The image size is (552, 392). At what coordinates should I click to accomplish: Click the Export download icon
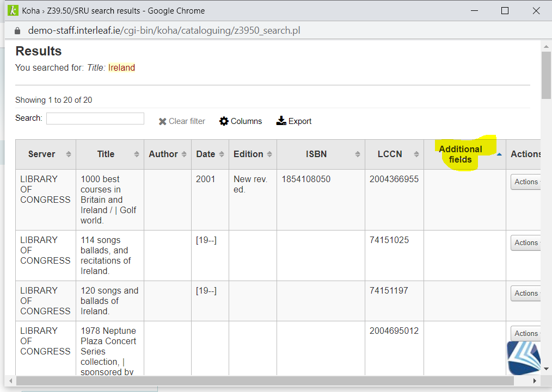[281, 121]
